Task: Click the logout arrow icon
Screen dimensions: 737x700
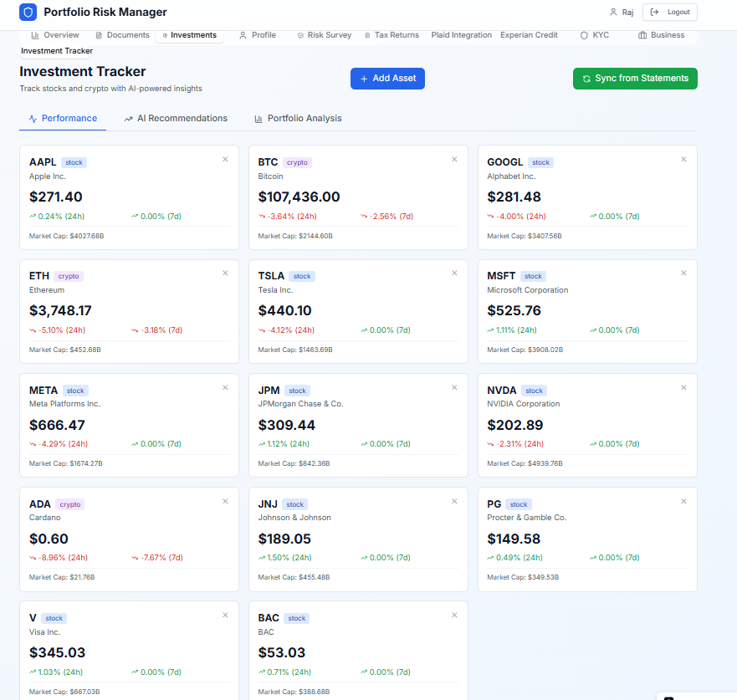Action: pyautogui.click(x=654, y=13)
